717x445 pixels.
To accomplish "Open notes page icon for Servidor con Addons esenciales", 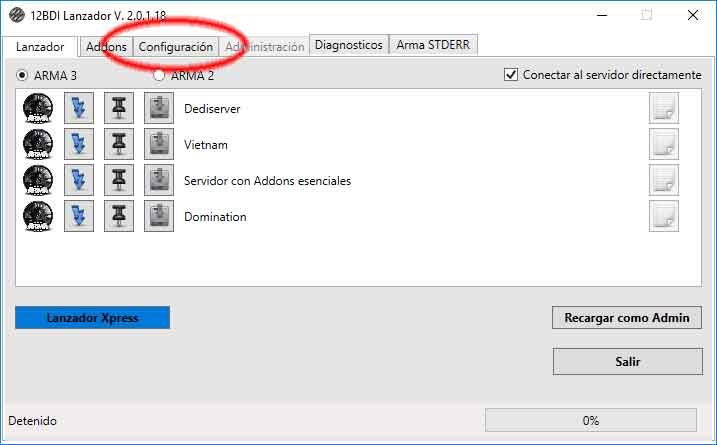I will click(664, 180).
